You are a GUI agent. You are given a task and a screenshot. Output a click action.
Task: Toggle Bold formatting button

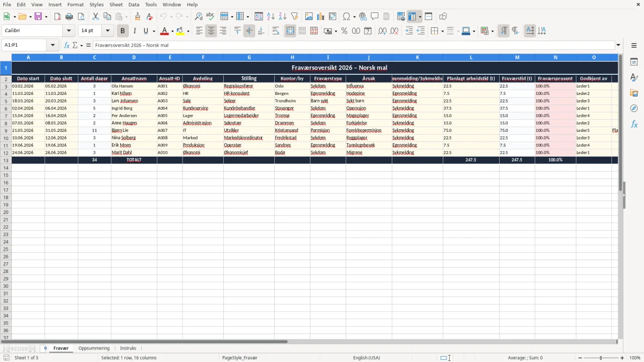point(123,31)
